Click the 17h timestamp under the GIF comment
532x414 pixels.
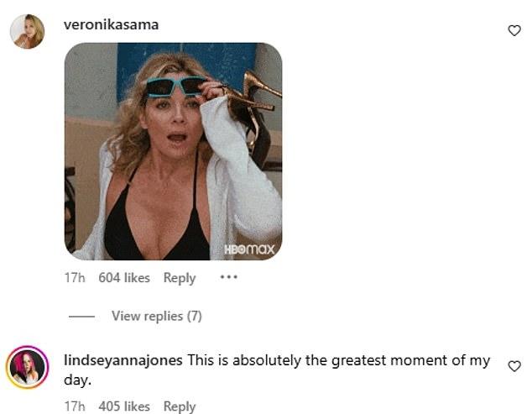[x=75, y=278]
